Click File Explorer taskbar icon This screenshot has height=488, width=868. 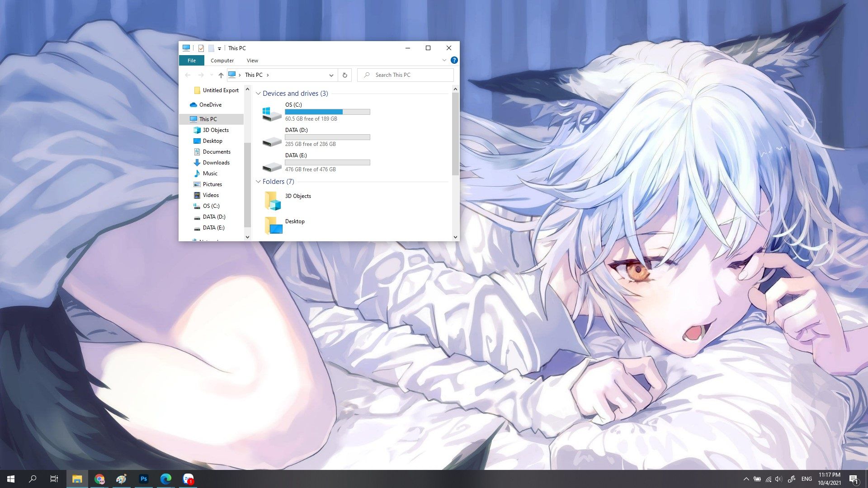[x=77, y=479]
